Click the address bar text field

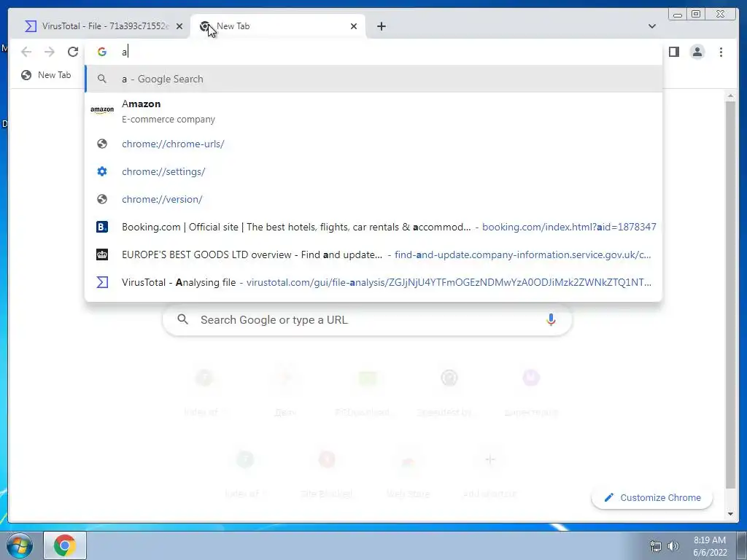[x=373, y=52]
